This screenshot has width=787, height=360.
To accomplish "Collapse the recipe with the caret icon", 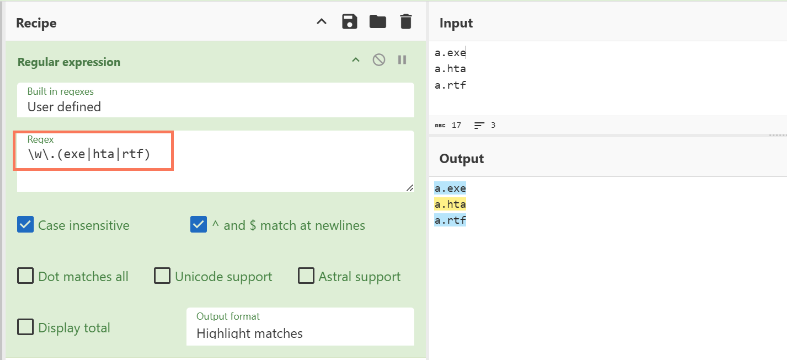I will 321,22.
